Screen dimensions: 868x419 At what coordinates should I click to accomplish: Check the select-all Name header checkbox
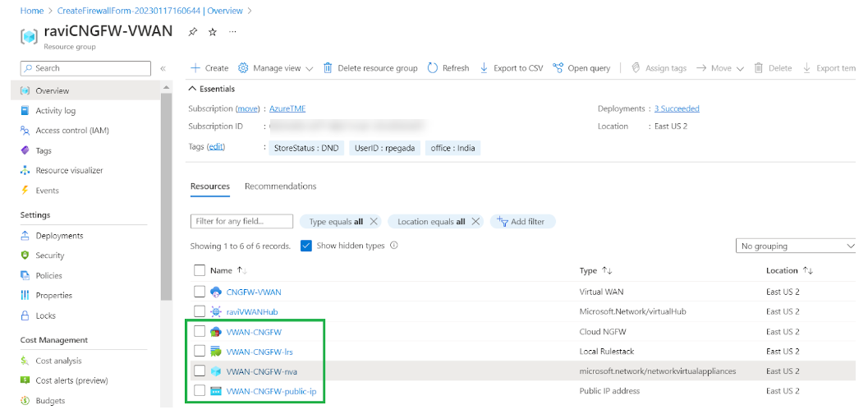coord(200,270)
